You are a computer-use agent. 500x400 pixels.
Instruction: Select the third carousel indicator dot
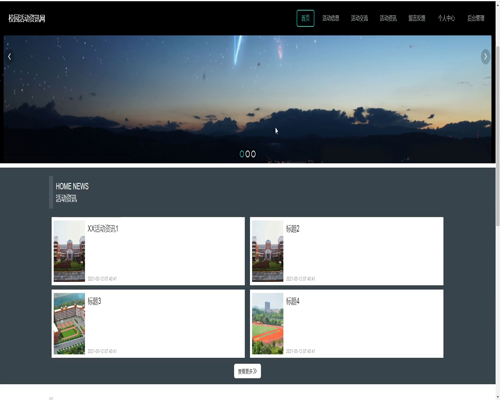coord(253,154)
